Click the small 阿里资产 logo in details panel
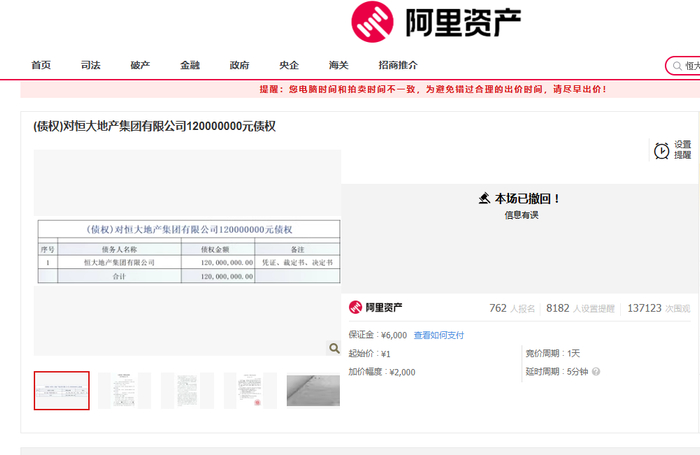 tap(376, 308)
